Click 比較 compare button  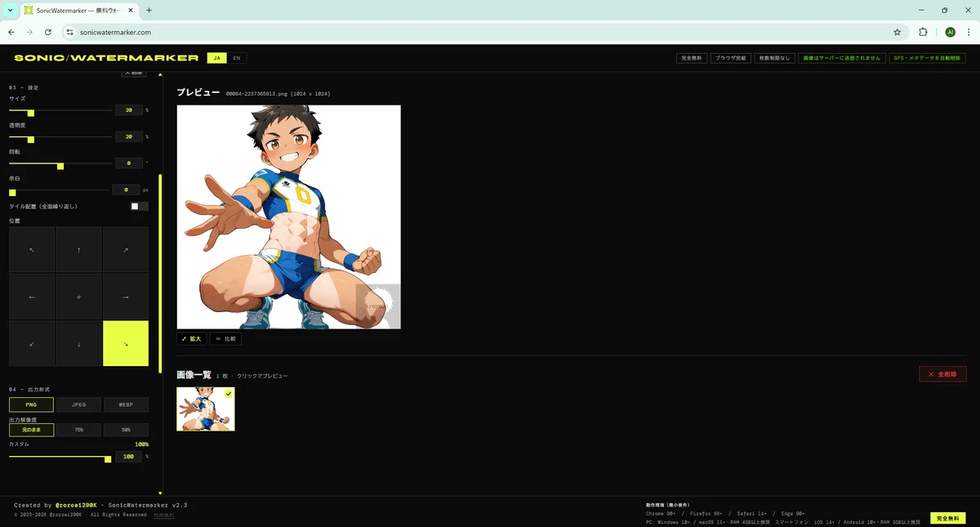(225, 338)
